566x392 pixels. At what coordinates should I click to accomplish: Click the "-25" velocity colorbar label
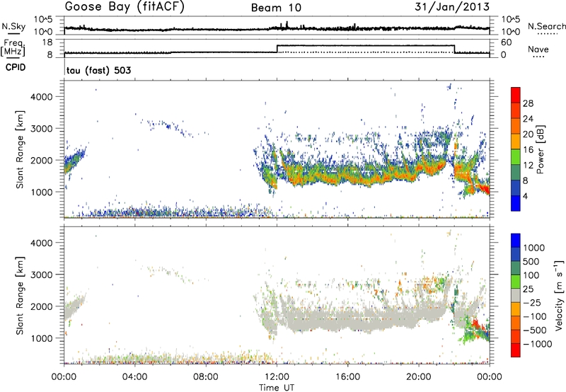point(532,302)
